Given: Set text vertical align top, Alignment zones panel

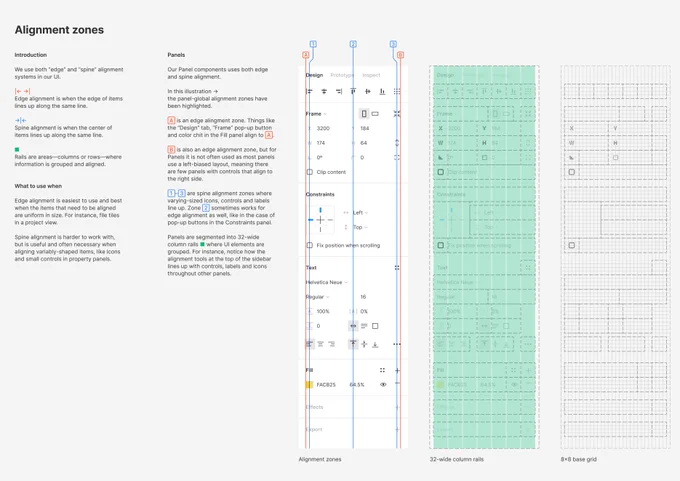Looking at the screenshot, I should 353,344.
